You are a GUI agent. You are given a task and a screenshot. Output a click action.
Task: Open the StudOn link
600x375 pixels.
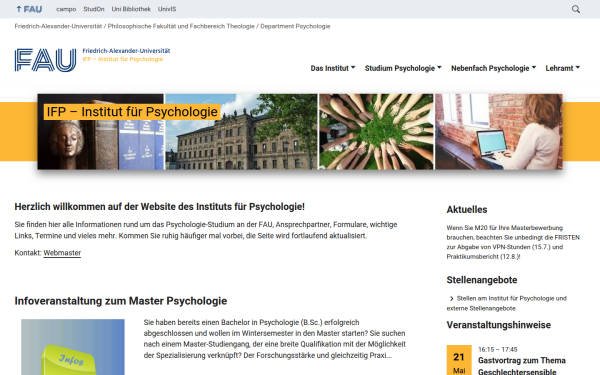(x=94, y=9)
